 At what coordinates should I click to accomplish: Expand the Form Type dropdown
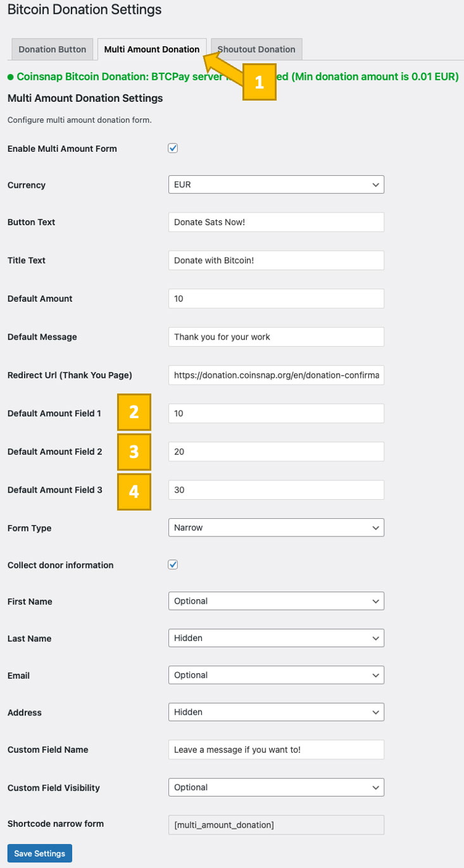pos(276,527)
